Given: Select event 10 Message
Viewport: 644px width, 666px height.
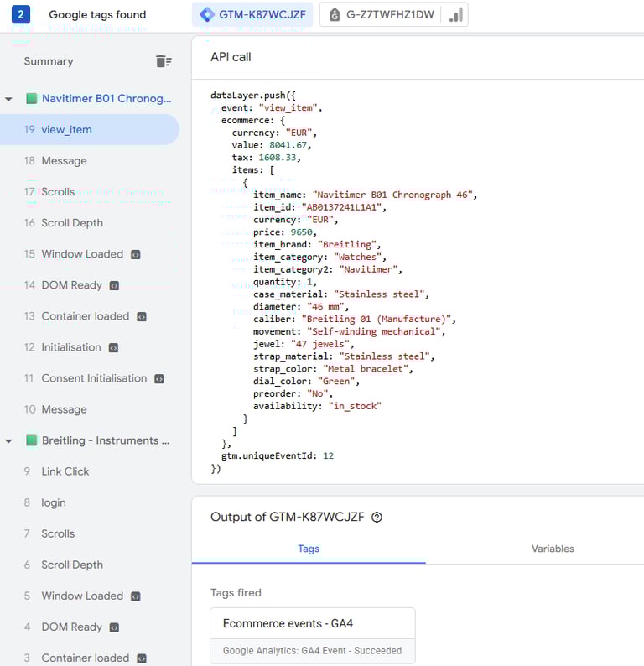Looking at the screenshot, I should coord(90,409).
